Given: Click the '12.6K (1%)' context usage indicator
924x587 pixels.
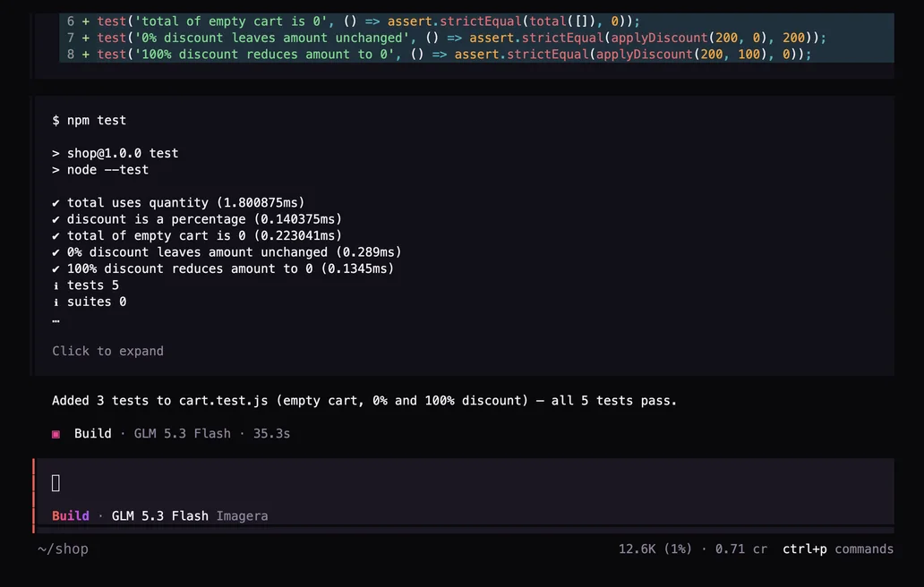Looking at the screenshot, I should tap(654, 549).
